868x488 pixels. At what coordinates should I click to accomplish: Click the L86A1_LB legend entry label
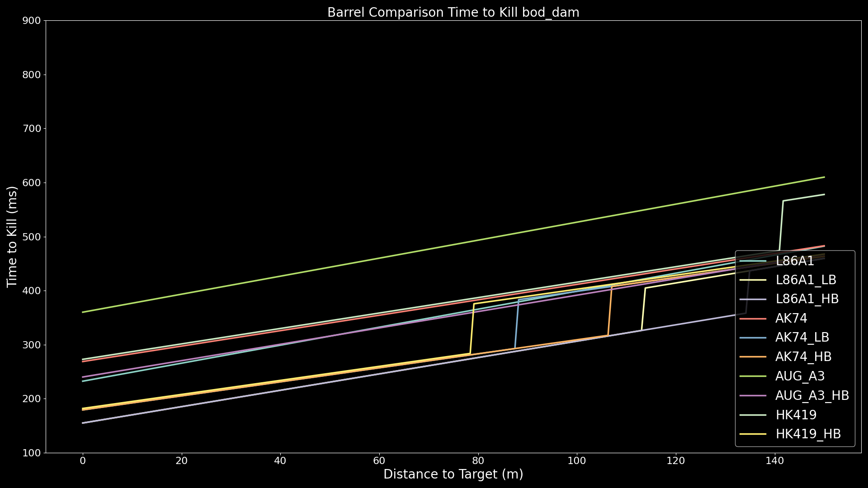pos(806,280)
